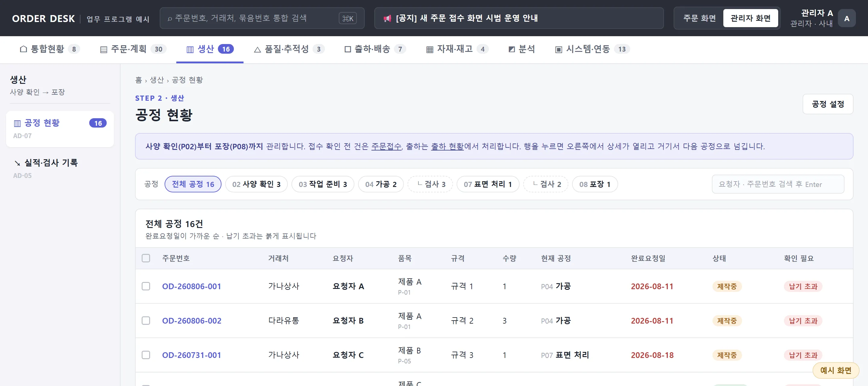The height and width of the screenshot is (386, 868).
Task: Click the ⌘K shortcut badge
Action: coord(348,18)
